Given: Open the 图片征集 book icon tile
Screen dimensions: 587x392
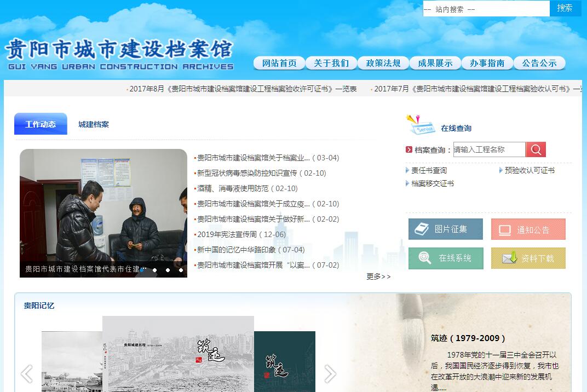Looking at the screenshot, I should (446, 229).
